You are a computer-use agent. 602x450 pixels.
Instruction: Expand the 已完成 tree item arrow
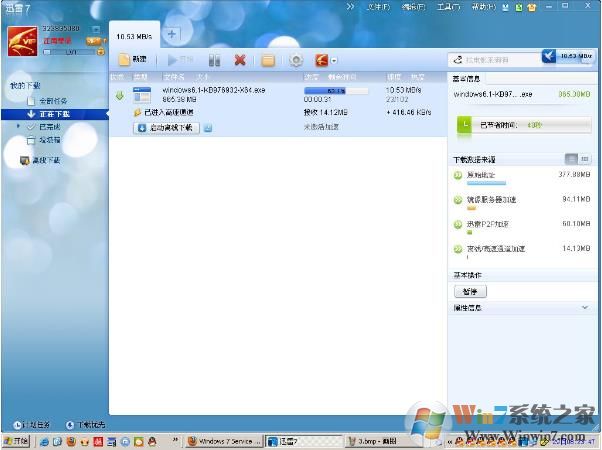[x=18, y=127]
